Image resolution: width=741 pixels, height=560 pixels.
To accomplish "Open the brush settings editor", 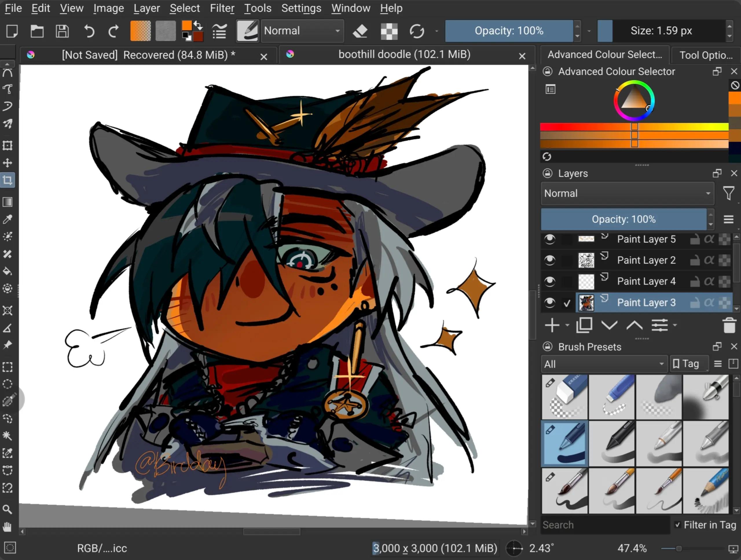I will click(219, 31).
